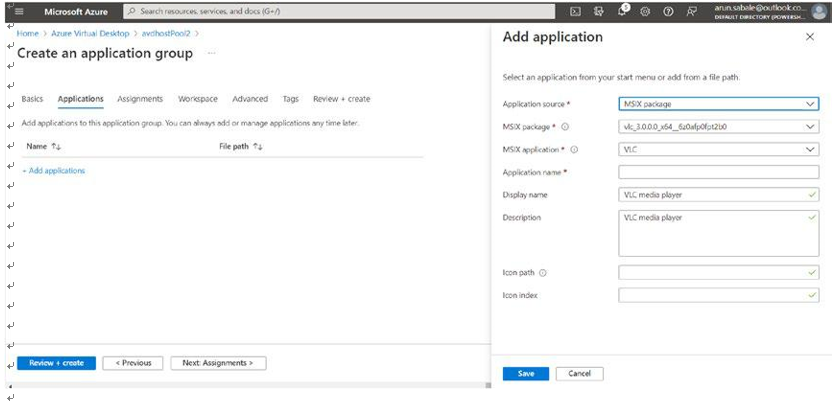Click the Application name input field
The height and width of the screenshot is (404, 836).
pos(719,172)
